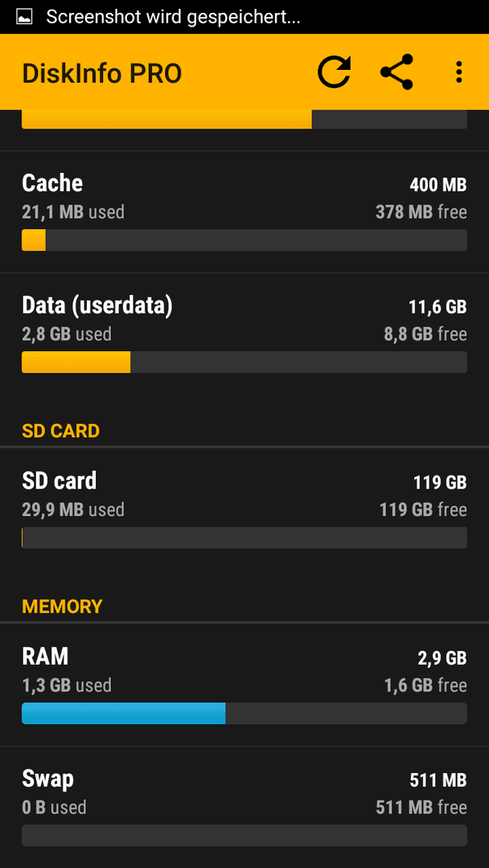Open the three-dot overflow menu
The image size is (489, 868).
pos(458,72)
